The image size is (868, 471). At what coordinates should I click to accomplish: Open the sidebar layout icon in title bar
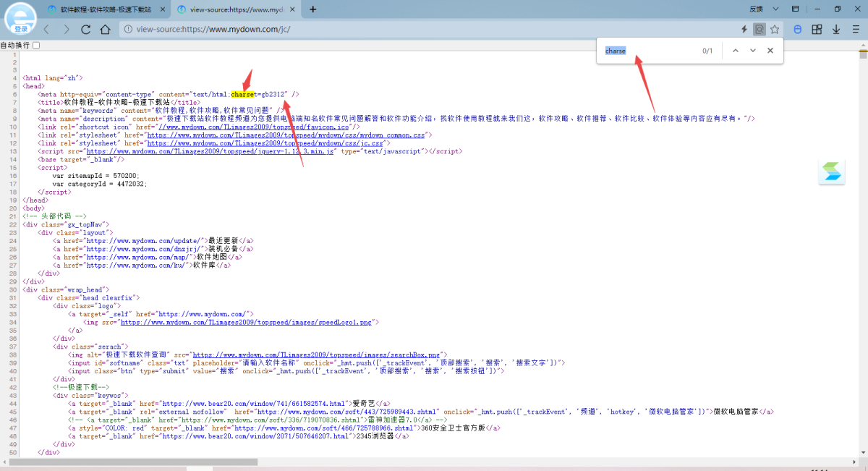(796, 9)
